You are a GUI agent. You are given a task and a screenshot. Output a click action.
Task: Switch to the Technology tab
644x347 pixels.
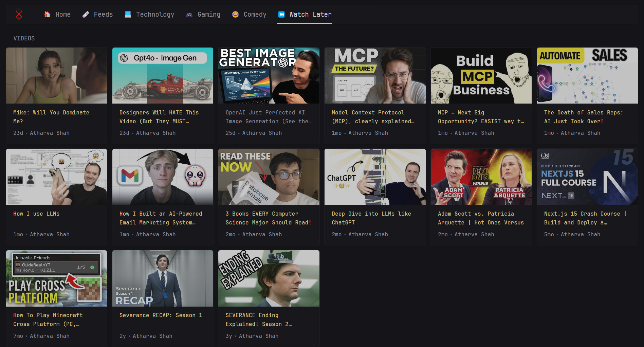click(x=149, y=14)
